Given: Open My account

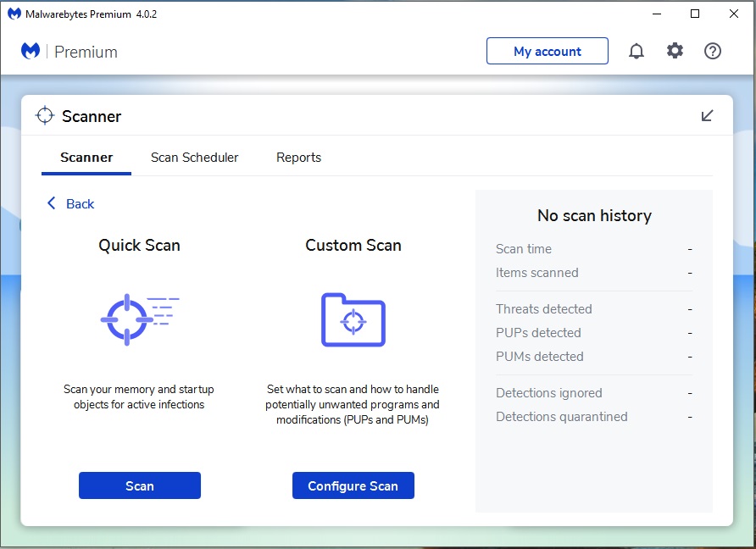Looking at the screenshot, I should 548,51.
